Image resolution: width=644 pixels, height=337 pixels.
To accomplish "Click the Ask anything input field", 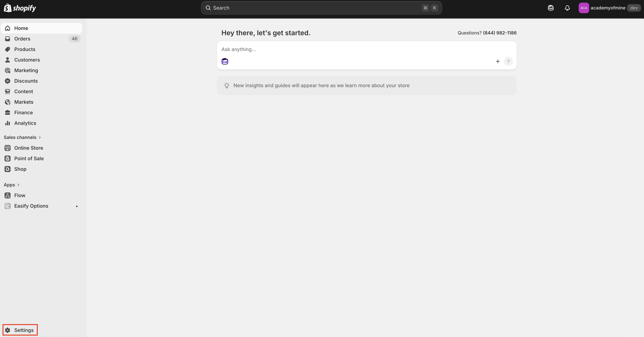I will tap(366, 50).
